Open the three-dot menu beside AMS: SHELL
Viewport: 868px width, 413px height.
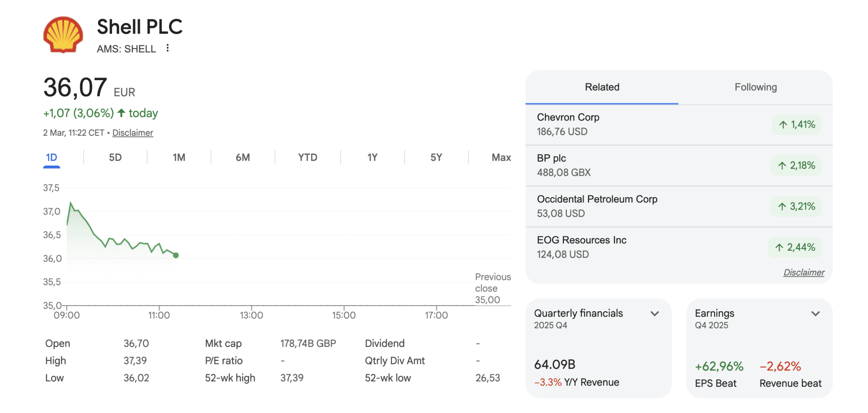(167, 48)
